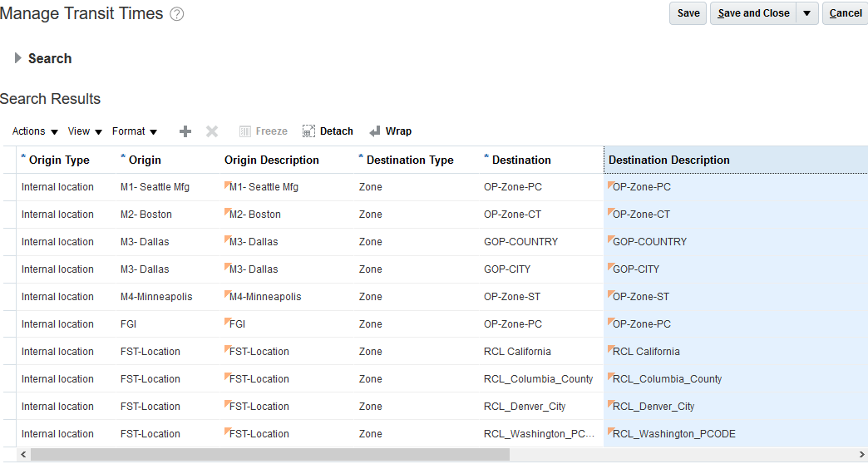Select the M1- Seattle Mfg origin cell
Image resolution: width=868 pixels, height=464 pixels.
155,187
